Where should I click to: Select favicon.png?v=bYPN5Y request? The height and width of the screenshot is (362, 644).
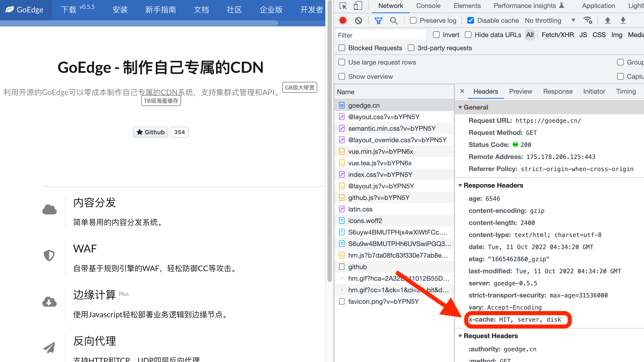click(x=394, y=301)
